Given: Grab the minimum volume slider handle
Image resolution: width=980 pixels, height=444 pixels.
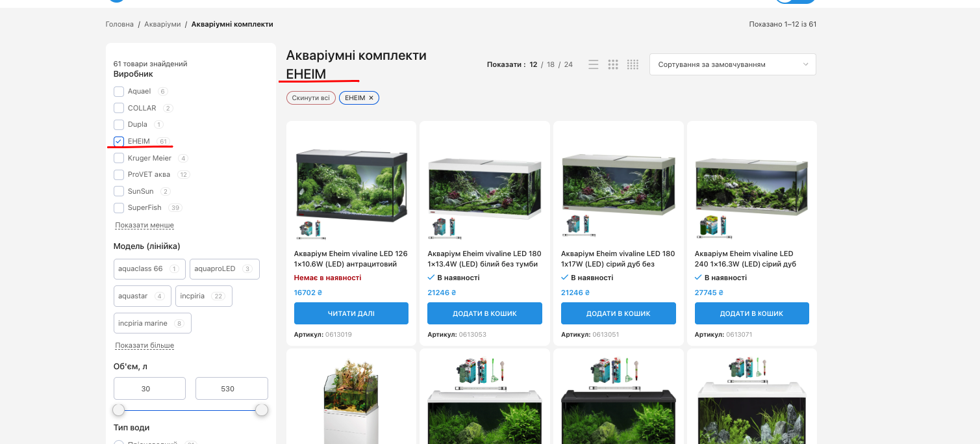Looking at the screenshot, I should click(118, 410).
